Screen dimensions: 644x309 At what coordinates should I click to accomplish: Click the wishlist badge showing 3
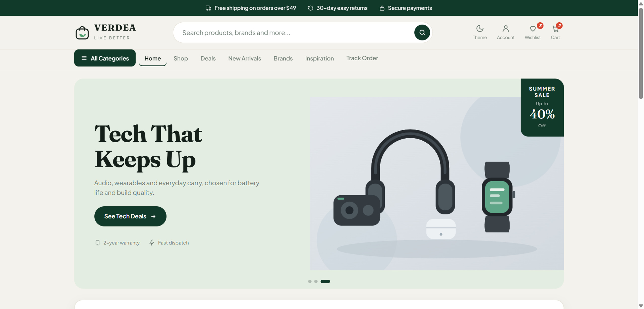[540, 25]
